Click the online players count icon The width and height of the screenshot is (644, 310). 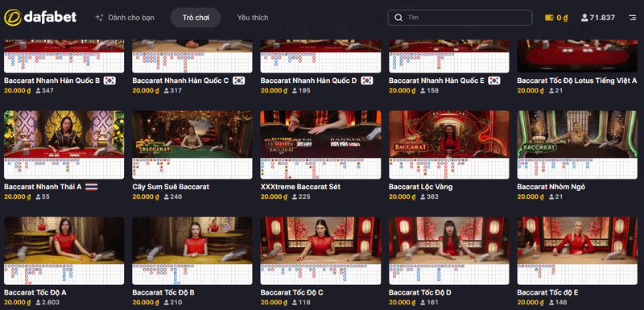[x=584, y=18]
